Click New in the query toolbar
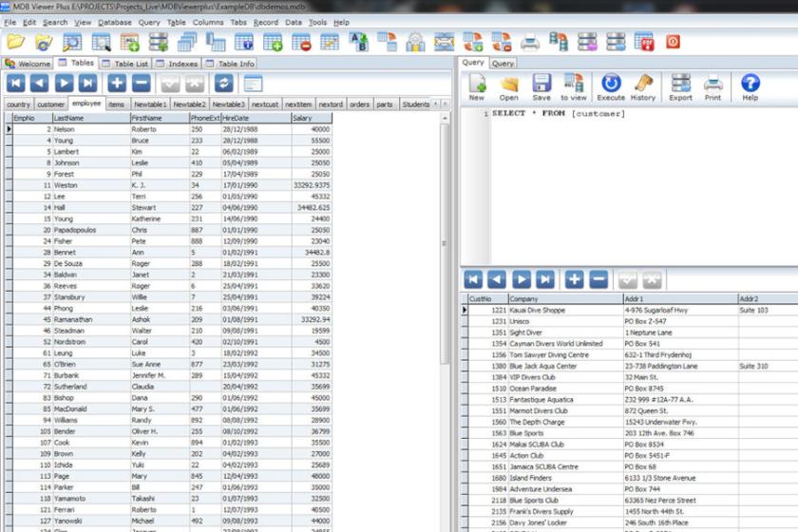Viewport: 798px width, 532px height. pos(477,87)
